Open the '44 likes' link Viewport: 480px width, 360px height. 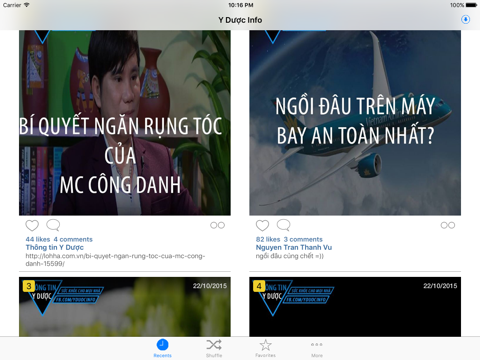38,239
